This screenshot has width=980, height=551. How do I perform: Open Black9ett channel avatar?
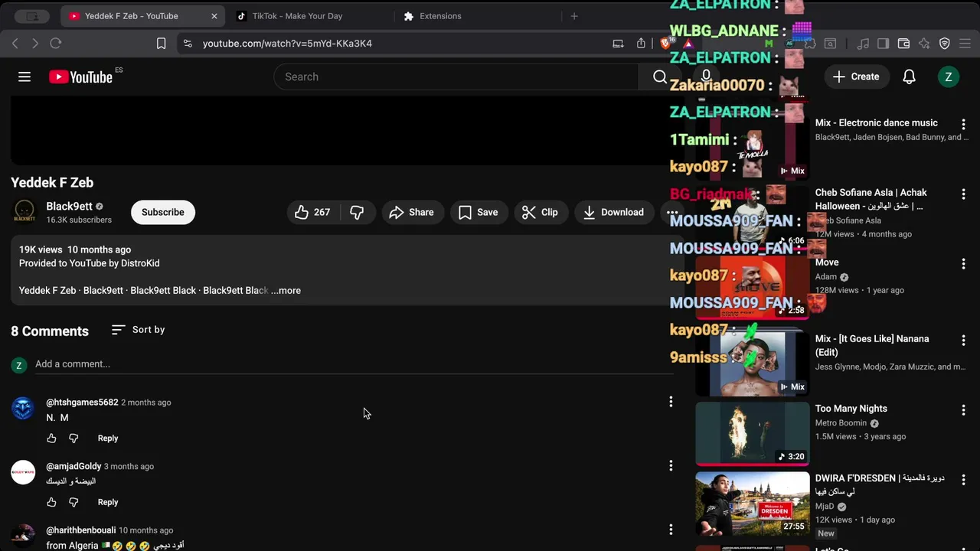coord(24,212)
